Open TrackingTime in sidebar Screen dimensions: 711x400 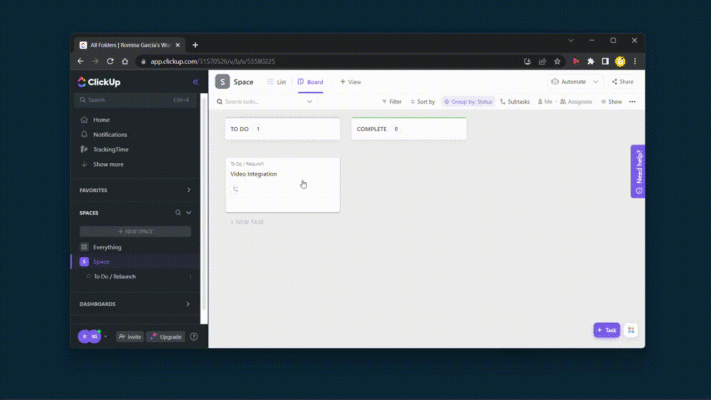point(110,149)
